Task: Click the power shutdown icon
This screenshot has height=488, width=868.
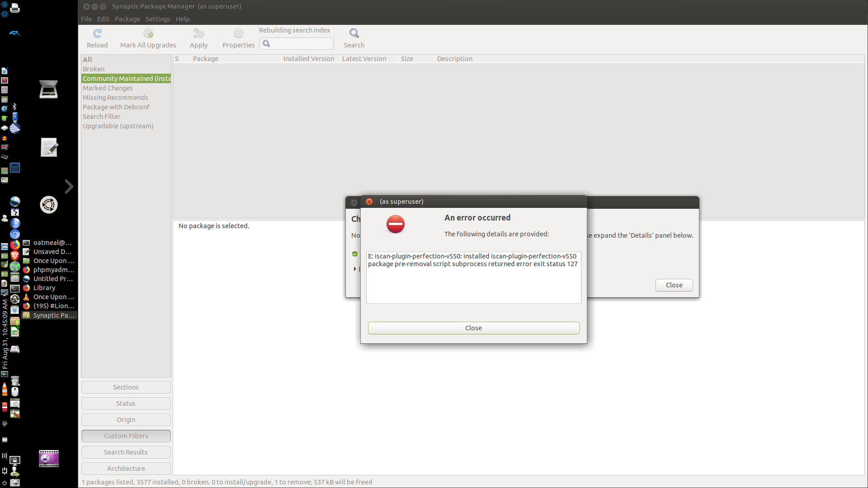Action: [x=5, y=483]
